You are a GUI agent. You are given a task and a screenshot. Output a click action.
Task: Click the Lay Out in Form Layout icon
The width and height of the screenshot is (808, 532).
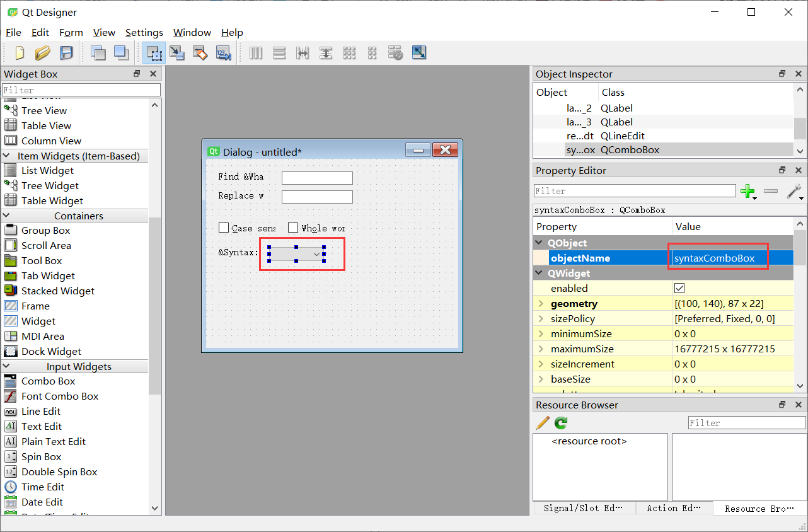(x=372, y=53)
